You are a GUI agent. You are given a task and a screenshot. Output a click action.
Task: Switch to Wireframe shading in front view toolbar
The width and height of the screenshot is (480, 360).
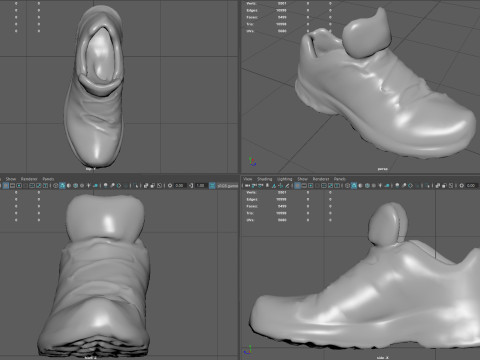(x=55, y=185)
